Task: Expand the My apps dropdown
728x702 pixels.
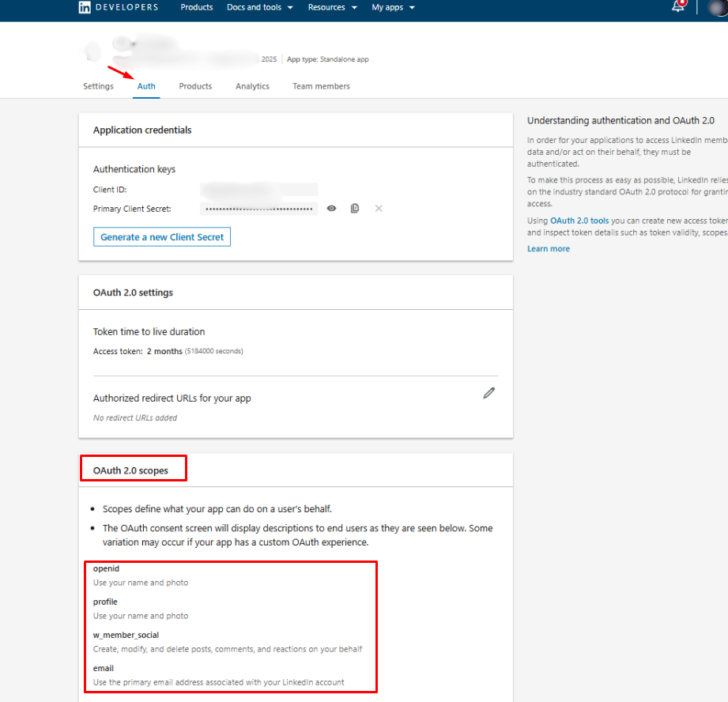Action: tap(393, 7)
